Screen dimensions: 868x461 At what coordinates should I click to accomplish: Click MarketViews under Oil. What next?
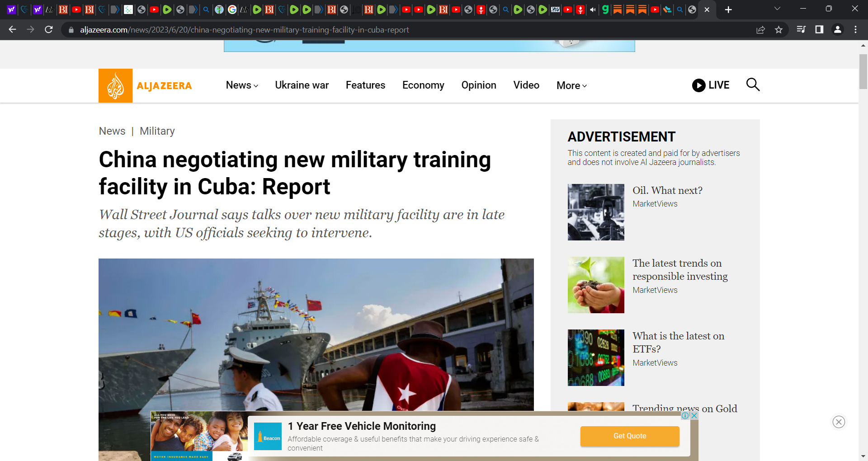(655, 204)
